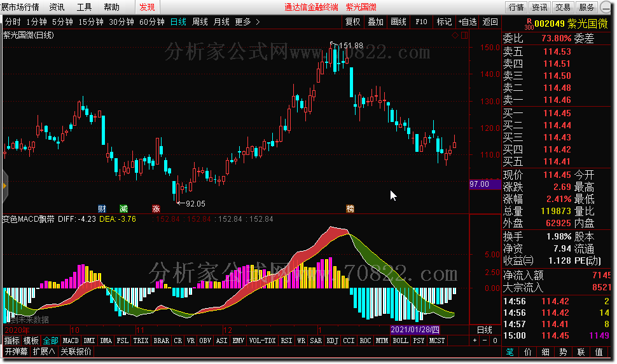Select the 日线 daily chart period
Viewport: 617px width, 364px height.
pyautogui.click(x=178, y=22)
